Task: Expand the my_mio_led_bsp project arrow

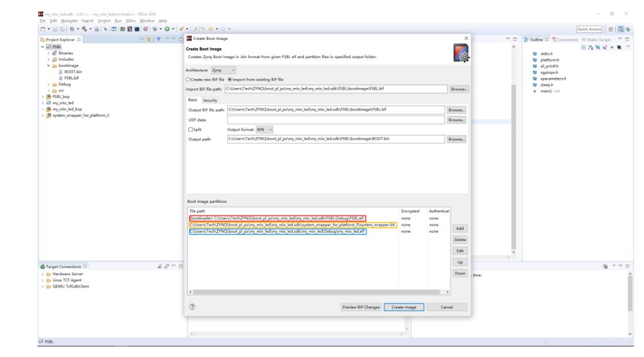Action: (x=43, y=109)
